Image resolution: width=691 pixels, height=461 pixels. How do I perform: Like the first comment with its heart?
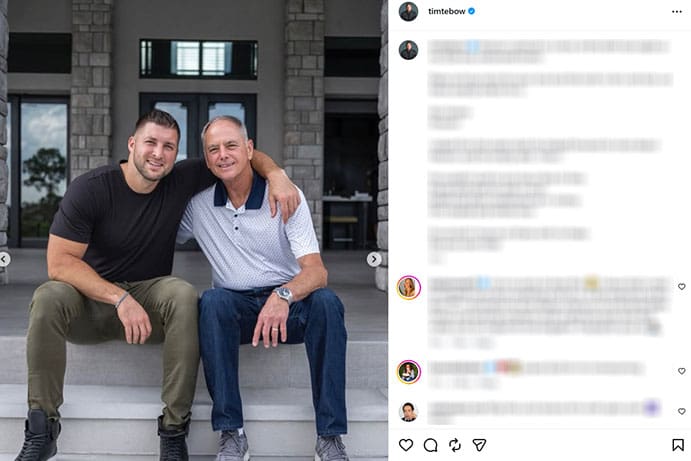point(681,287)
